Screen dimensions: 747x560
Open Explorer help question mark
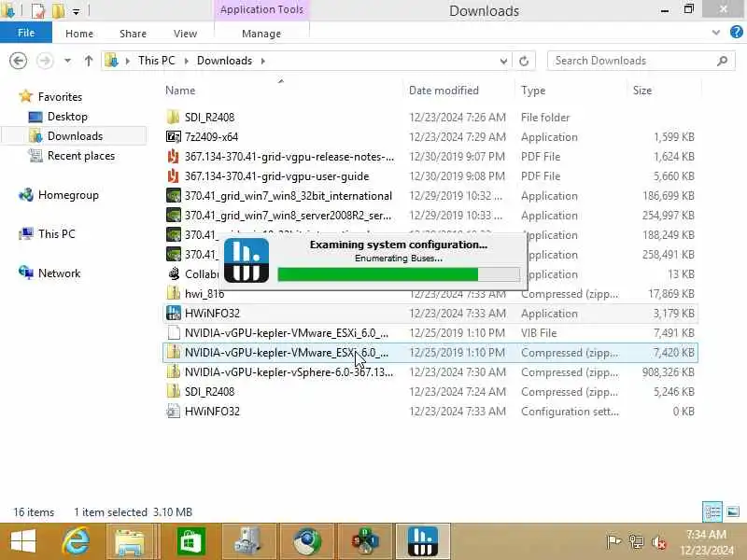(x=736, y=33)
